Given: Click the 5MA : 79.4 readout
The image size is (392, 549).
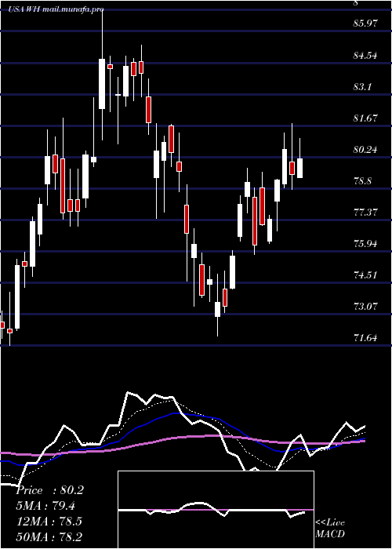Looking at the screenshot, I should 45,506.
